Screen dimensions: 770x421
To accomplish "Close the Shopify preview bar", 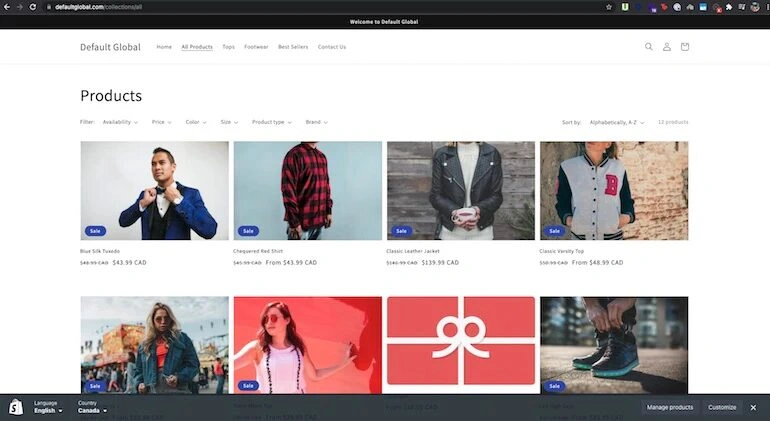I will [x=753, y=407].
